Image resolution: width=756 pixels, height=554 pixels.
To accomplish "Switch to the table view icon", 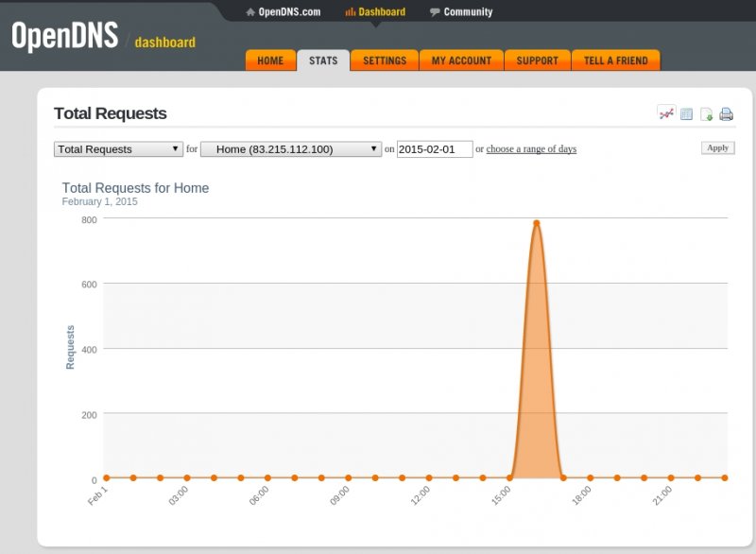I will (x=687, y=114).
